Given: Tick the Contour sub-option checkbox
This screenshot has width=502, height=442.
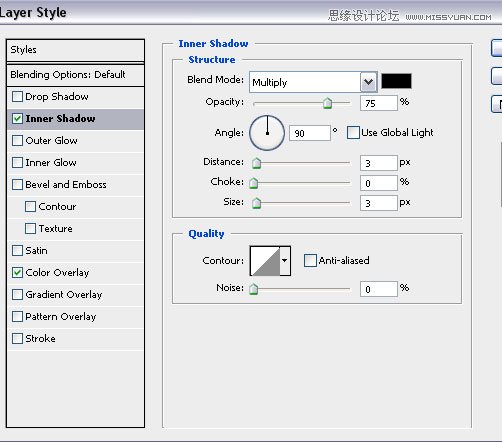Looking at the screenshot, I should pyautogui.click(x=30, y=207).
